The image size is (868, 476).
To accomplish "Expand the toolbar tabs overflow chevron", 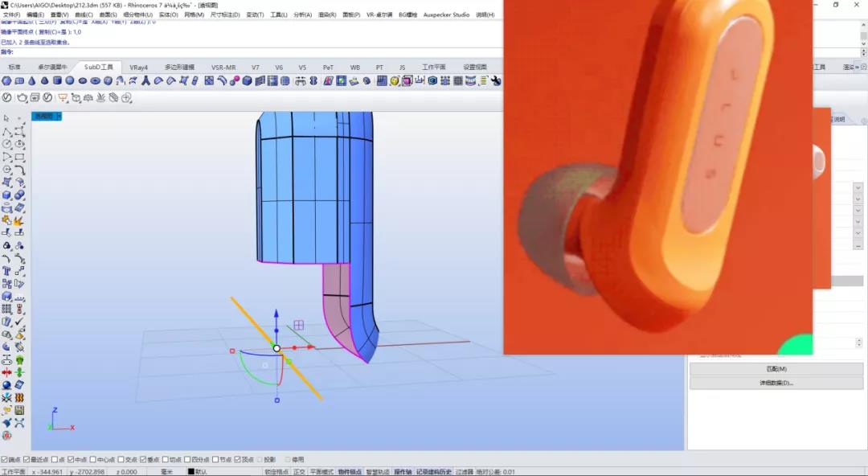I will pos(858,67).
